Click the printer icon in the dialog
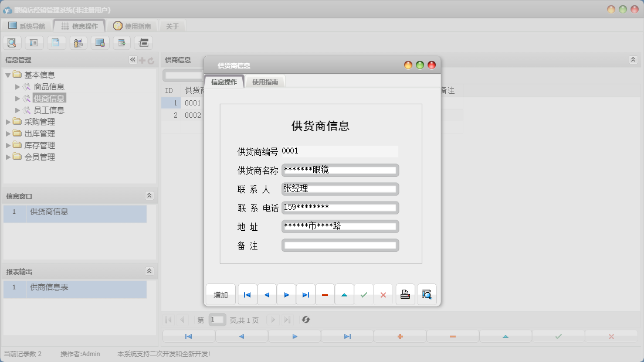The image size is (644, 362). pyautogui.click(x=405, y=295)
